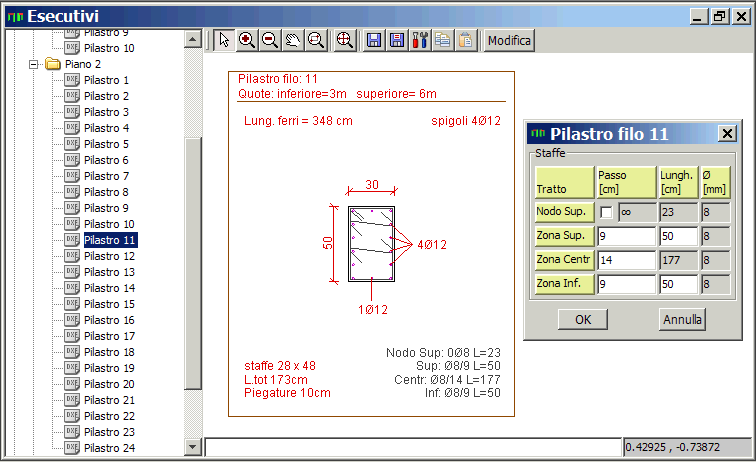Confirm the dialog with OK

click(582, 320)
